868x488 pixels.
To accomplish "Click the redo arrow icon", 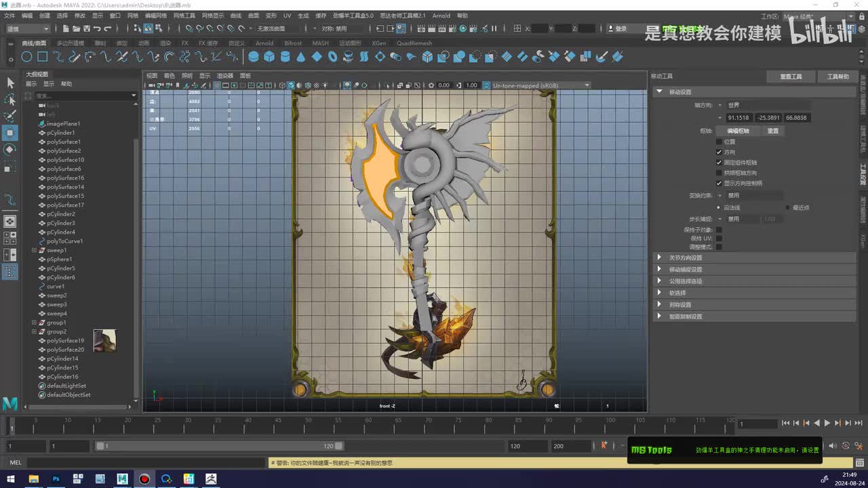I will pyautogui.click(x=108, y=28).
